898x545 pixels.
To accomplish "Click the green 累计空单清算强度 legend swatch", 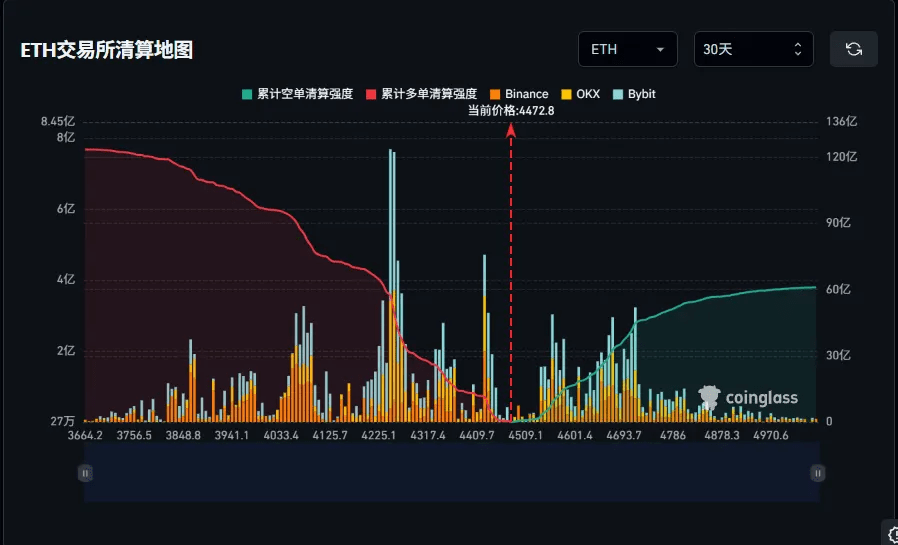I will 247,94.
